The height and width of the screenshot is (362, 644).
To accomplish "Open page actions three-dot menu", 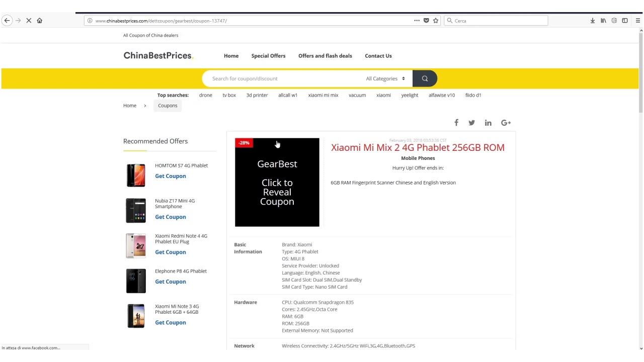I will 417,21.
